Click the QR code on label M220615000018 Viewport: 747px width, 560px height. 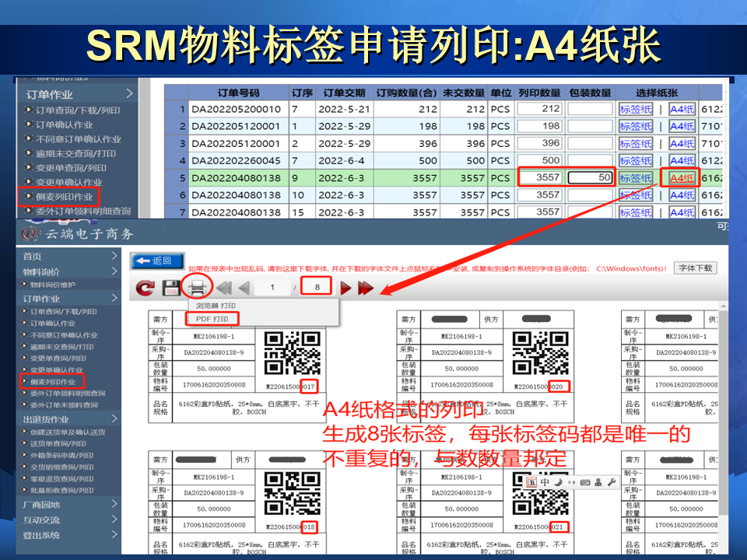pyautogui.click(x=292, y=494)
